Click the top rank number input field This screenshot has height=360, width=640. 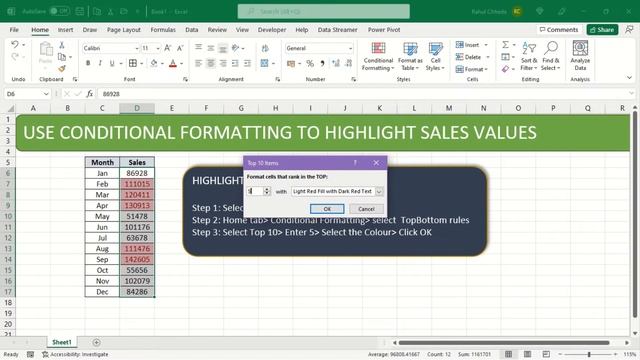pos(255,191)
